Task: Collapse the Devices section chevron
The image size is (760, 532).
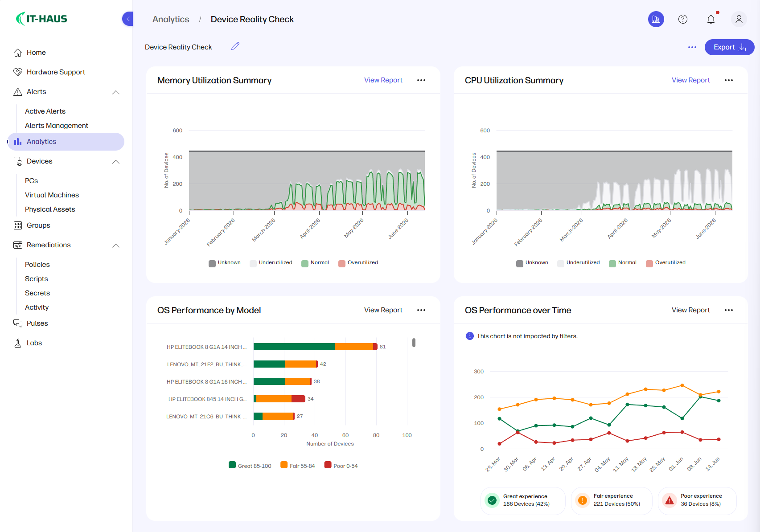Action: (116, 162)
